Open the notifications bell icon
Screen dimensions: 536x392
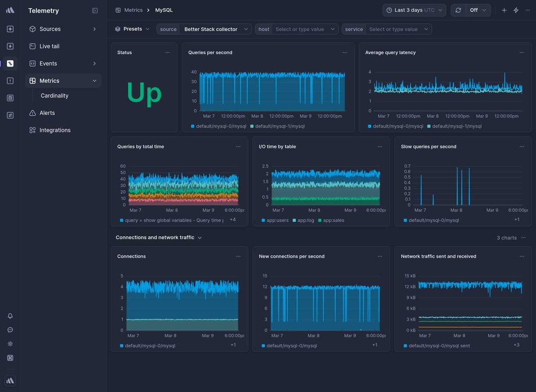(x=10, y=316)
